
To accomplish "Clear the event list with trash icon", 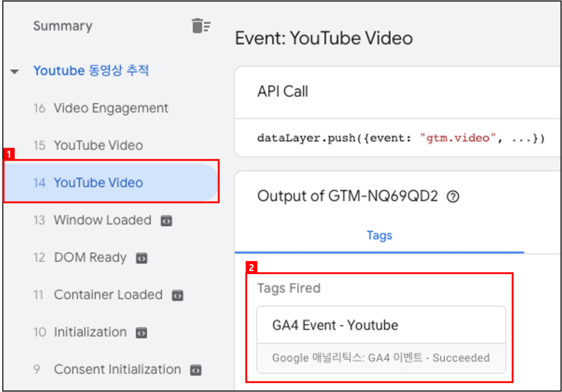I will [201, 26].
